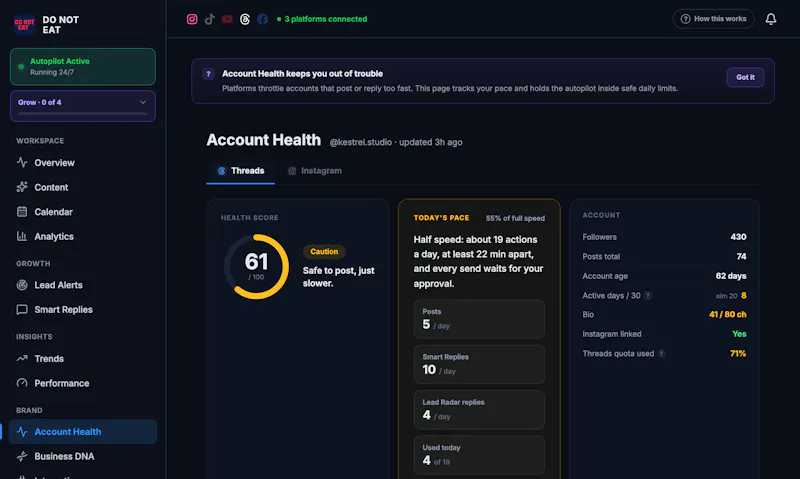Click the Account Health pulse icon
Screen dimensions: 800x479
[22, 432]
